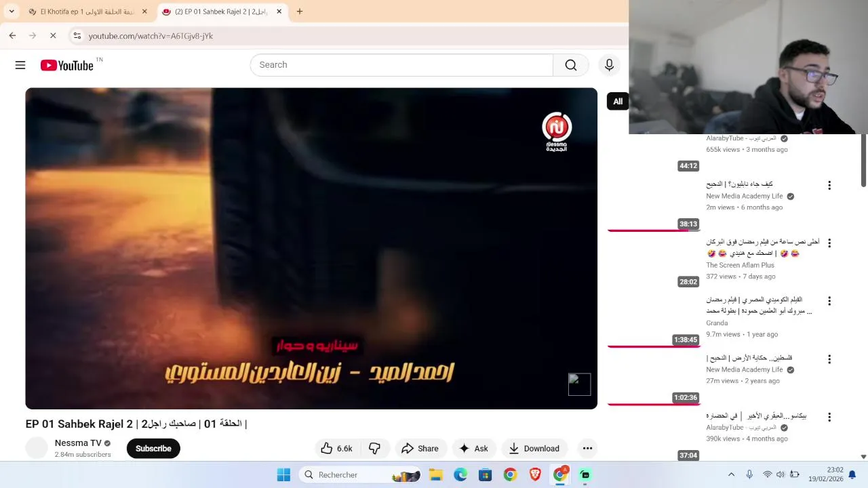Viewport: 868px width, 488px height.
Task: View site information icon in address bar
Action: pyautogui.click(x=77, y=36)
